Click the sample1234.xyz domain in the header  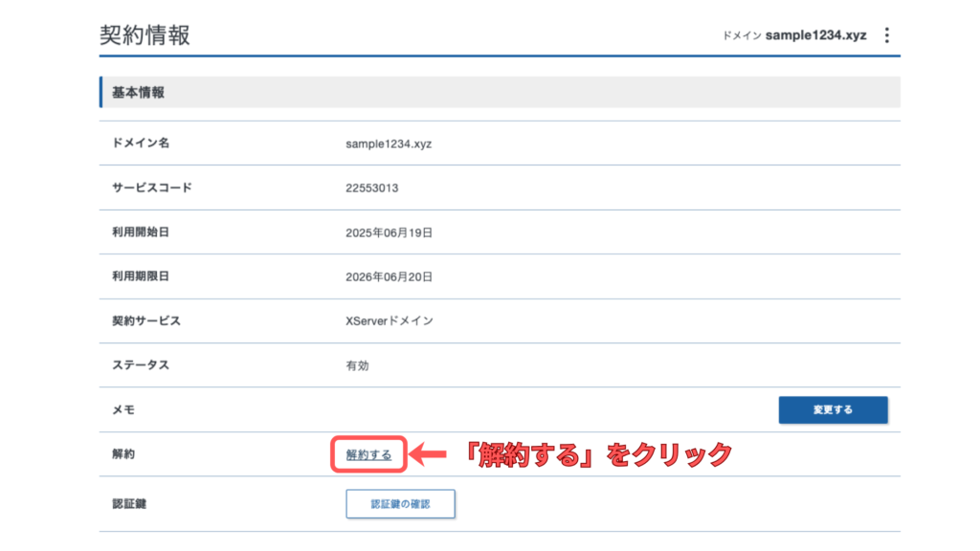click(815, 35)
